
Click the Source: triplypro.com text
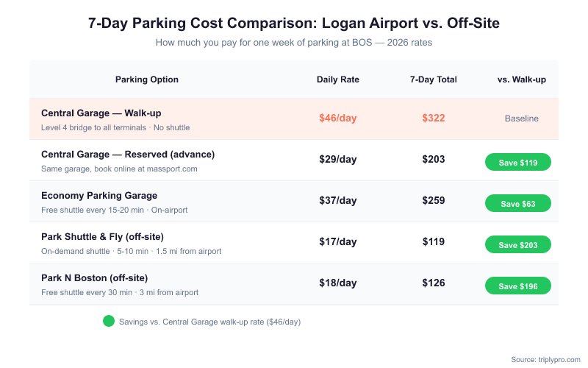(x=545, y=358)
